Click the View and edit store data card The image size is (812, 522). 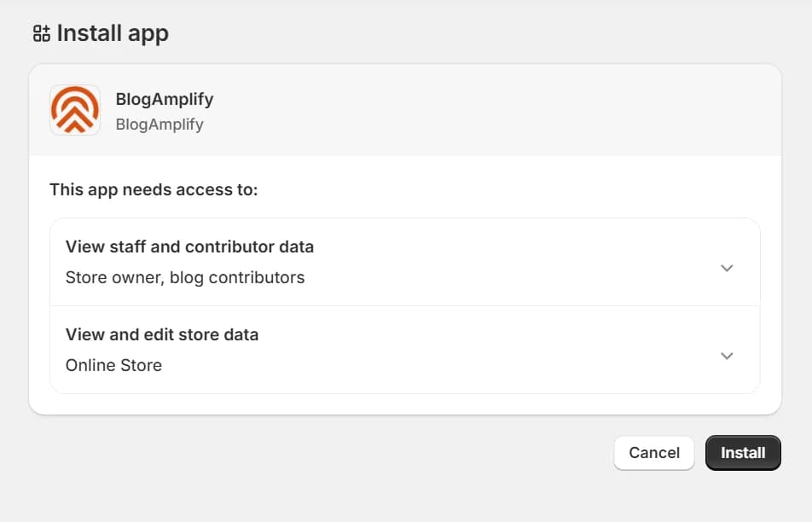point(405,350)
